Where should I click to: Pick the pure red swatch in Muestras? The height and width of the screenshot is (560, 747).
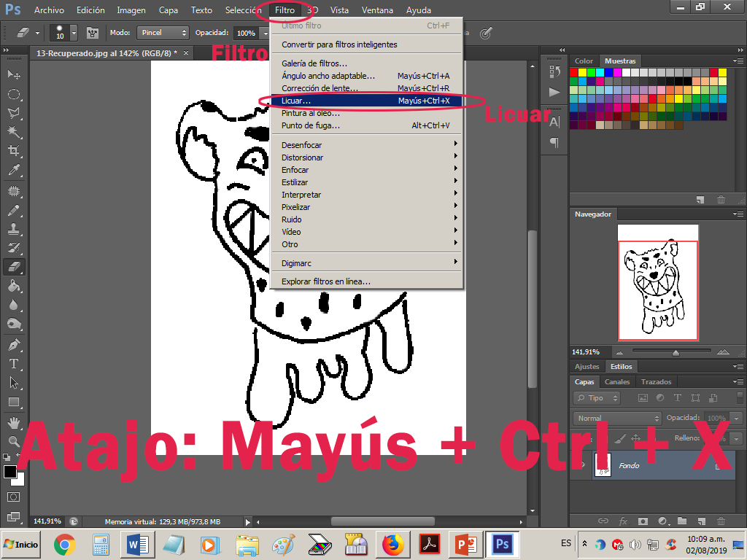point(573,72)
